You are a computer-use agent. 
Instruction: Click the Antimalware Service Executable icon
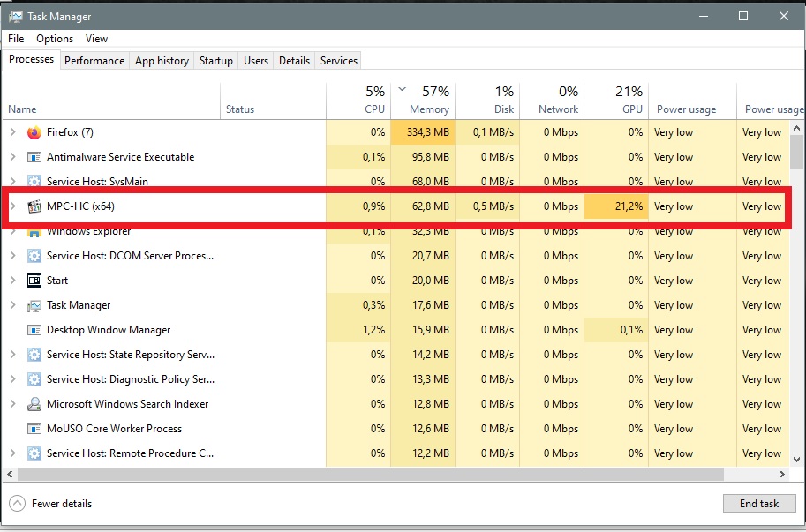(34, 157)
